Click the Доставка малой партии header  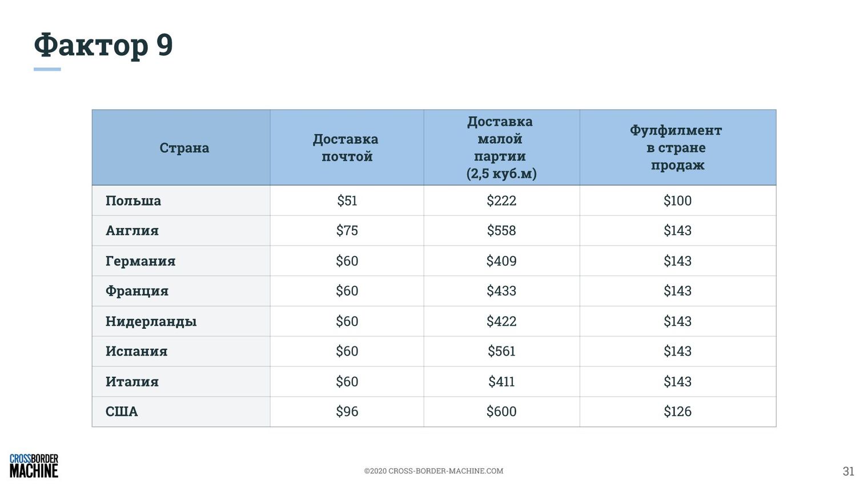[x=501, y=148]
